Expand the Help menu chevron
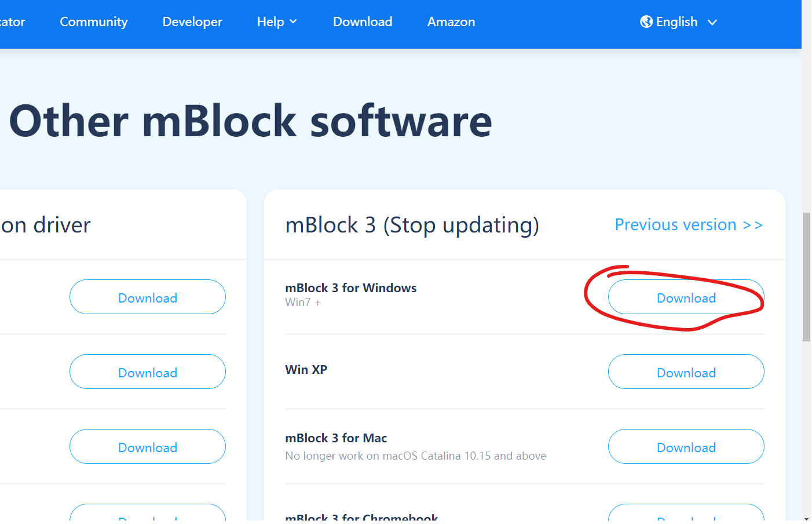 pyautogui.click(x=293, y=22)
